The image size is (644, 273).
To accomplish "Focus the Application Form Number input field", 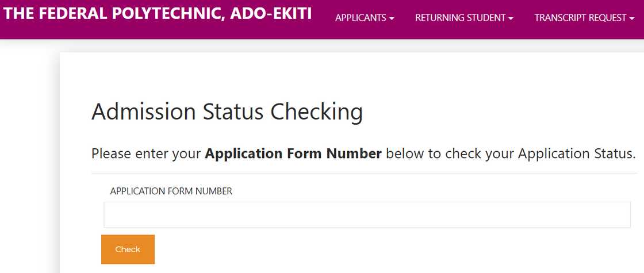I will 367,215.
